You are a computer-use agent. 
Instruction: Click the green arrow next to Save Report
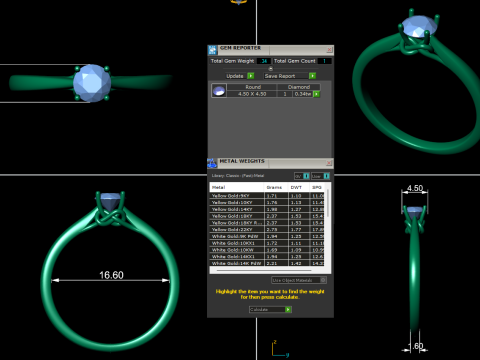(x=312, y=76)
